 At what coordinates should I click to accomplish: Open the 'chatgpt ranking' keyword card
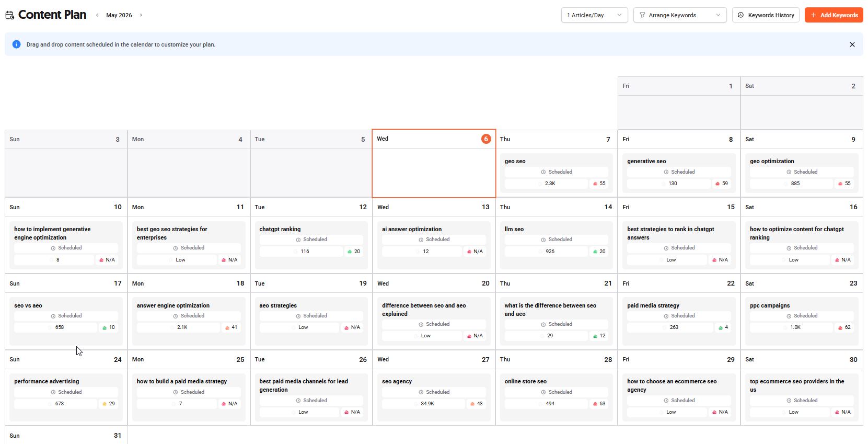point(311,245)
